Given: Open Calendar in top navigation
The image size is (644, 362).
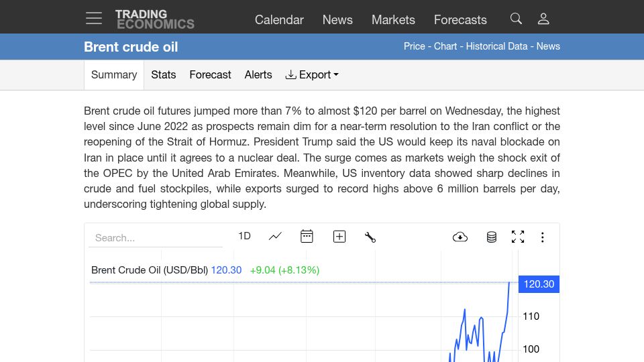Looking at the screenshot, I should (x=279, y=19).
